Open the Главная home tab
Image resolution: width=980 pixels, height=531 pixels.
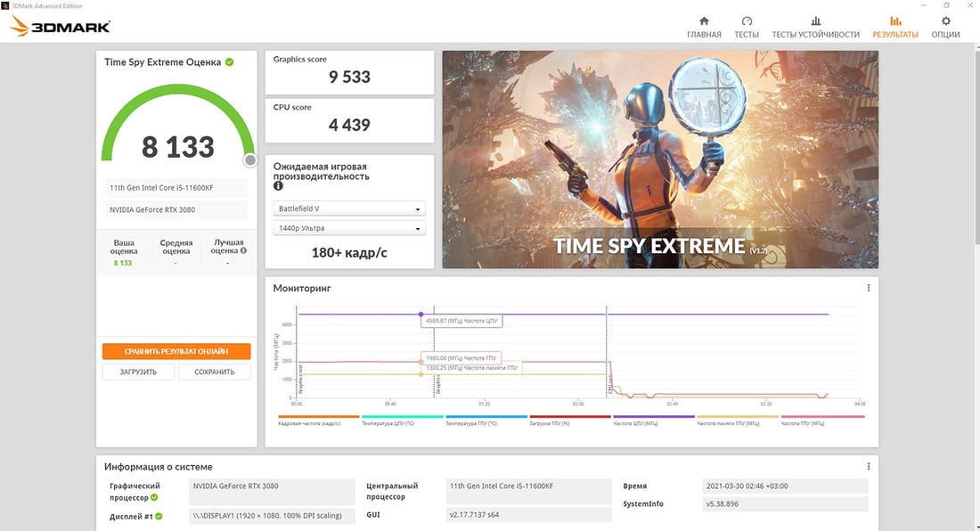(x=704, y=28)
